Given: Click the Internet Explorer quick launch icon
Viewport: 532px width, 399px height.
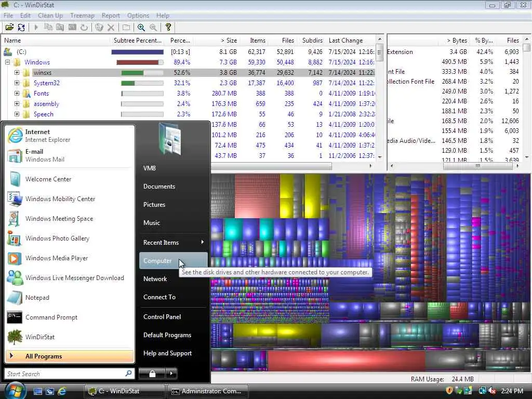Looking at the screenshot, I should click(x=62, y=391).
